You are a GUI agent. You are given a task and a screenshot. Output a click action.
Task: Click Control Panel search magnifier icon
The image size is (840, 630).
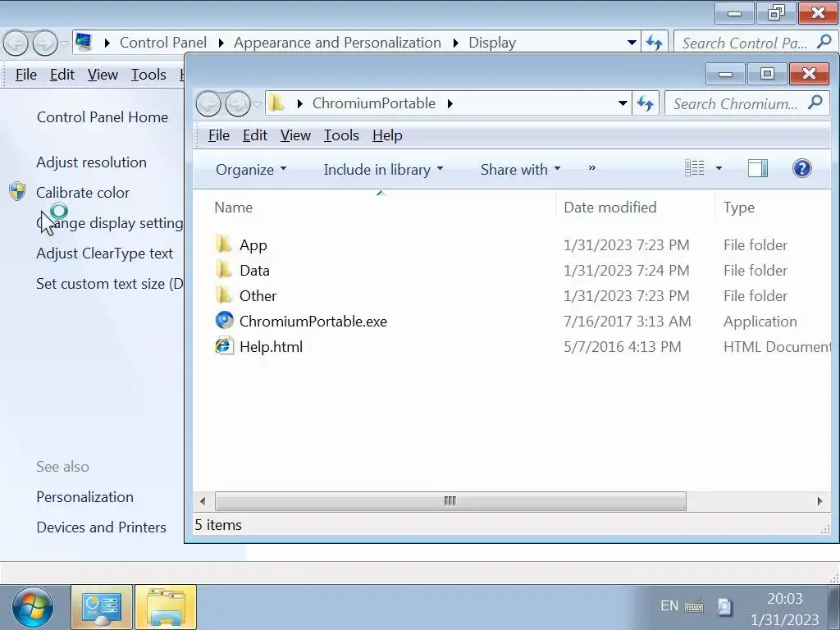[x=824, y=41]
